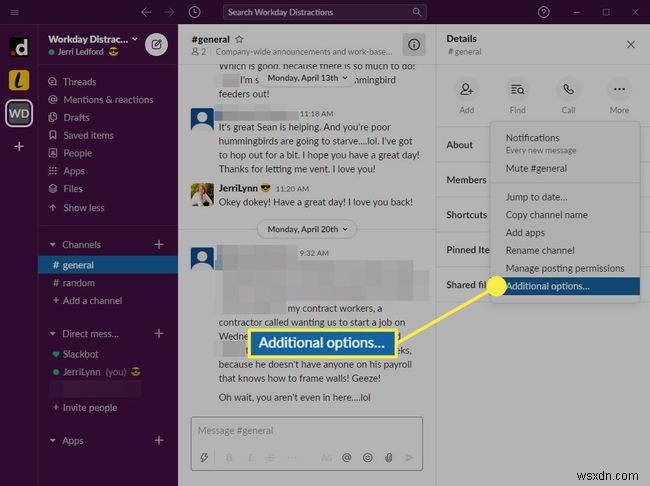Click the search magnifier icon
Screen dimensions: 650x486
coord(417,12)
